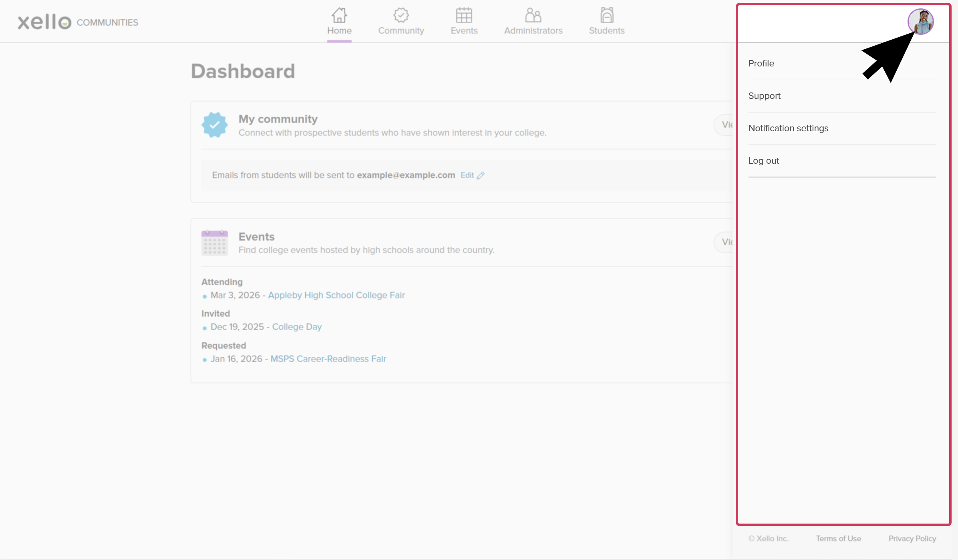
Task: Open Notification settings menu item
Action: point(788,128)
